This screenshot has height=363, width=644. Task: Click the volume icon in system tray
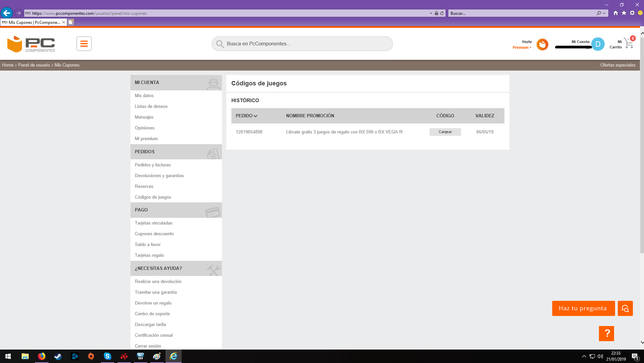pos(600,356)
